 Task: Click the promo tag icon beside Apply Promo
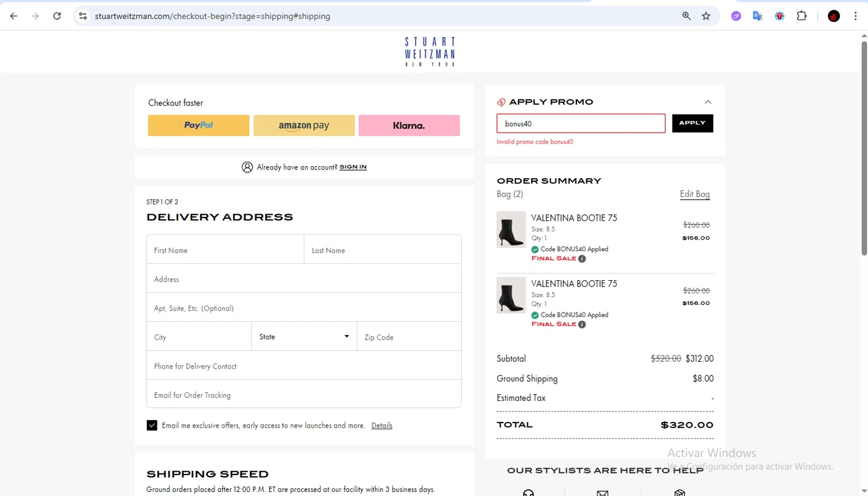tap(501, 102)
